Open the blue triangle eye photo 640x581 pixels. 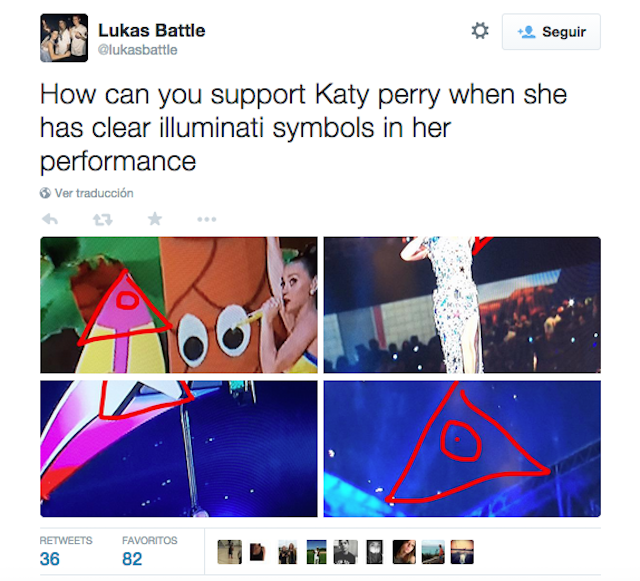[x=462, y=449]
